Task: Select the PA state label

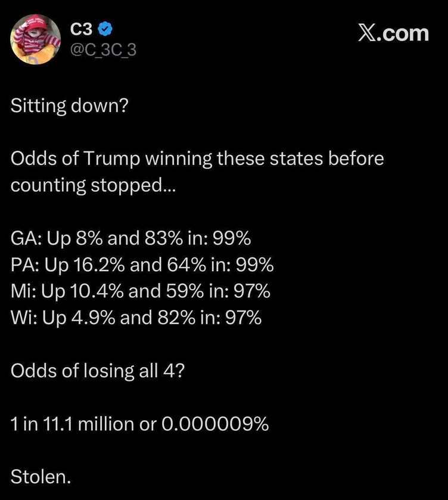Action: [23, 265]
